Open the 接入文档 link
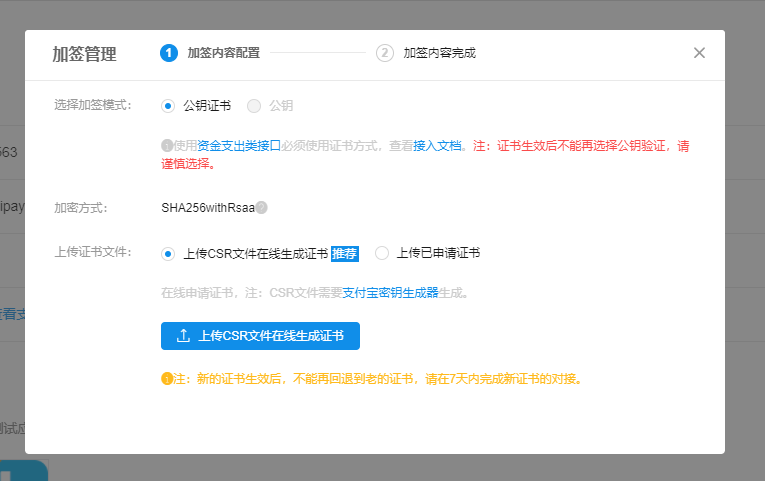This screenshot has height=481, width=765. click(x=437, y=146)
